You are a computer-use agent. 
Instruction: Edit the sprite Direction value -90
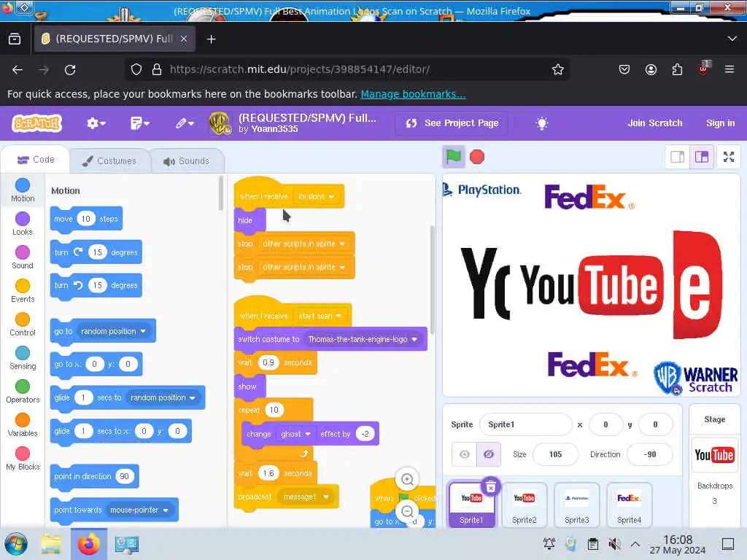coord(650,454)
